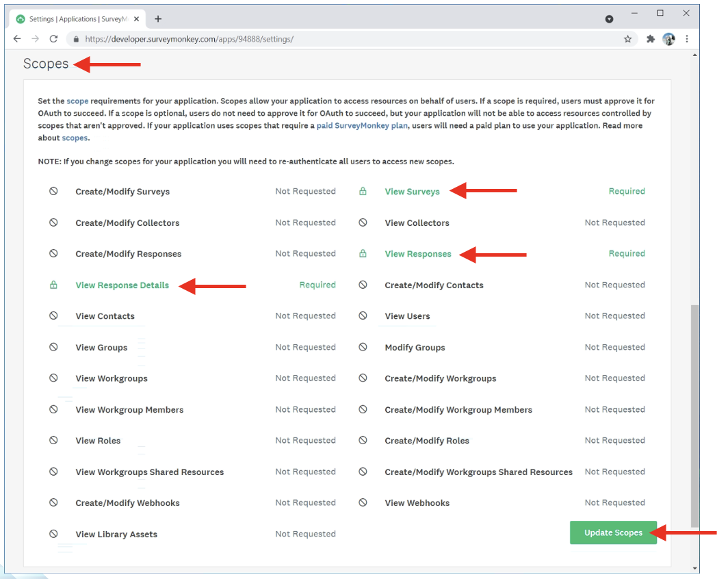Select the Settings | Applications browser tab

coord(79,19)
